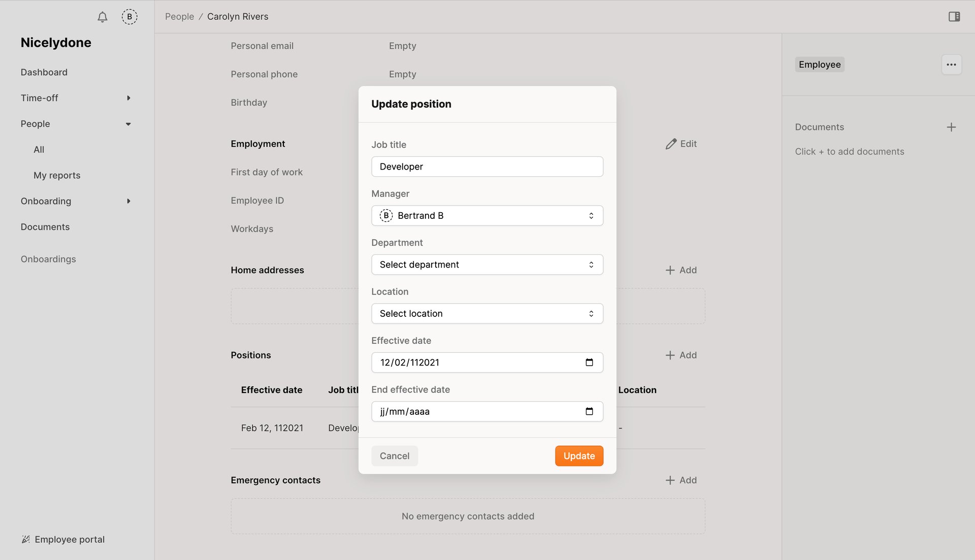This screenshot has width=975, height=560.
Task: Open the Select department dropdown
Action: point(487,264)
